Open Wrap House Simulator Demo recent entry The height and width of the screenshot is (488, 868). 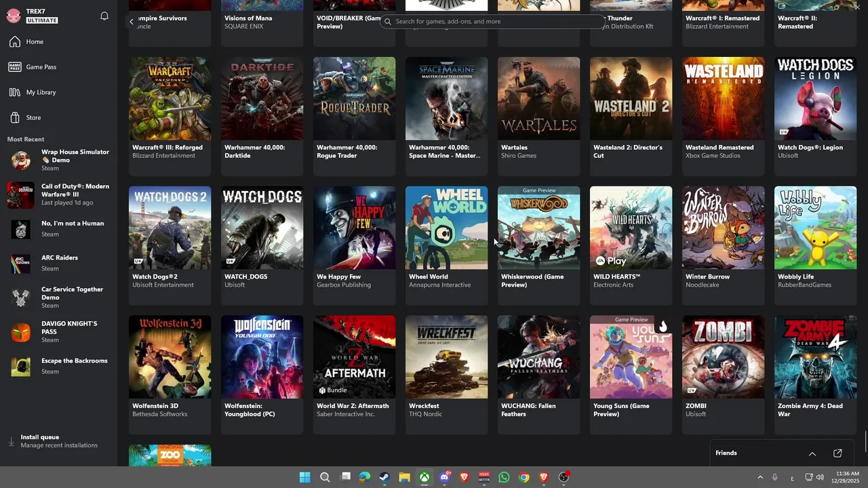[58, 160]
